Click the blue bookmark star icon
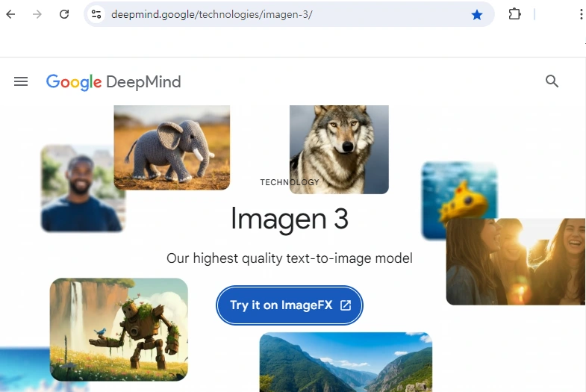 [477, 15]
